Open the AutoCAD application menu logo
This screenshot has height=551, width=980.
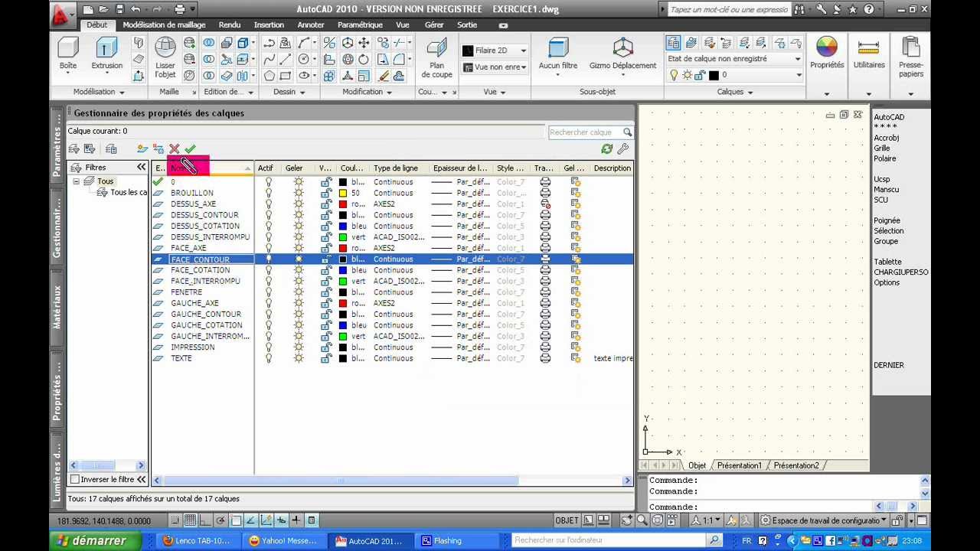(x=63, y=13)
